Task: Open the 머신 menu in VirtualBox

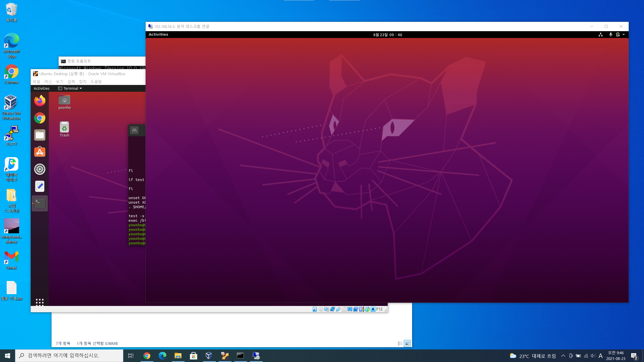Action: click(x=48, y=81)
